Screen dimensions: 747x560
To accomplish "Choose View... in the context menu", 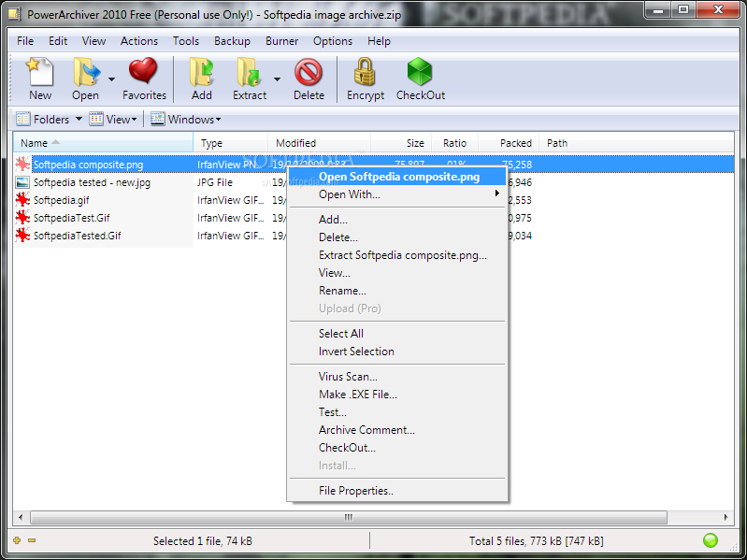I will point(397,273).
